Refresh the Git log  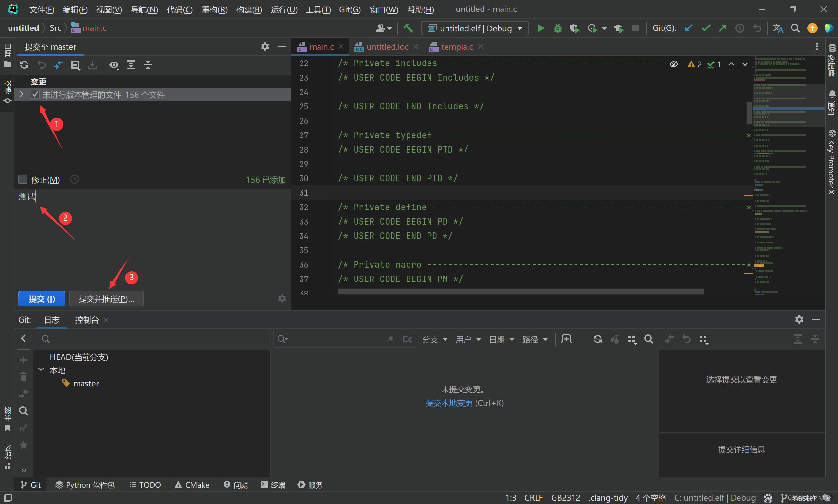(597, 339)
